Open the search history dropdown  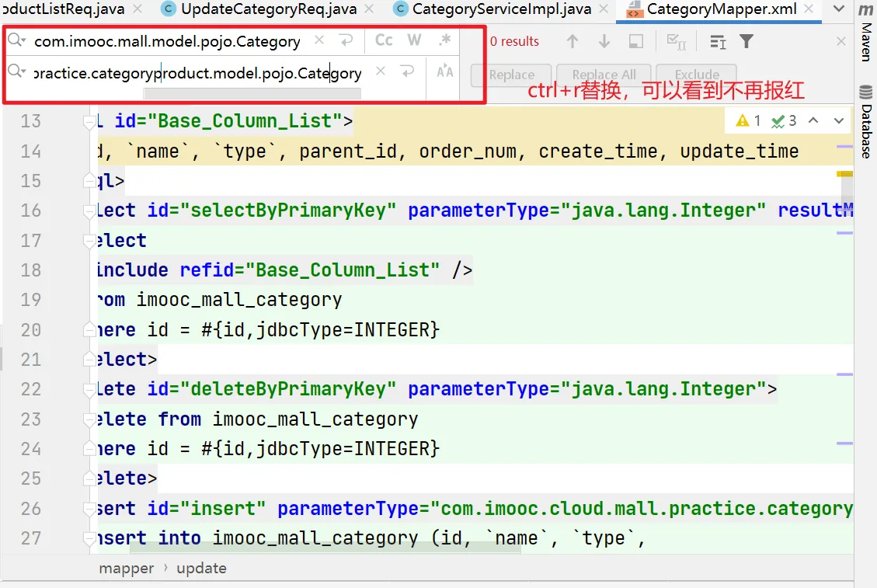(x=16, y=40)
